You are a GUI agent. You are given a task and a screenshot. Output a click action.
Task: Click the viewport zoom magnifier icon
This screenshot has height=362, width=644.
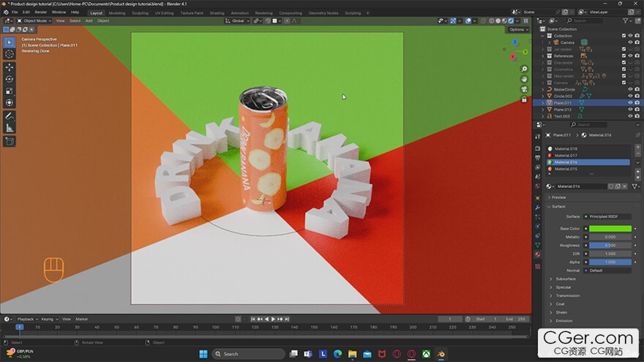[524, 69]
